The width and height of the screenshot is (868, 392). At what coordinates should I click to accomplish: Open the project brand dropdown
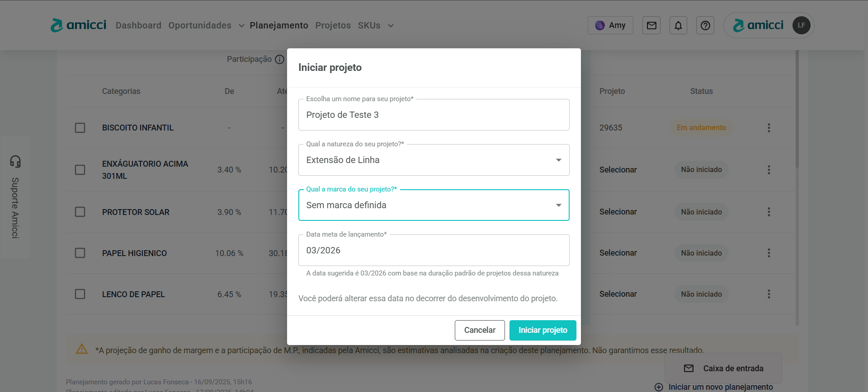[x=559, y=205]
